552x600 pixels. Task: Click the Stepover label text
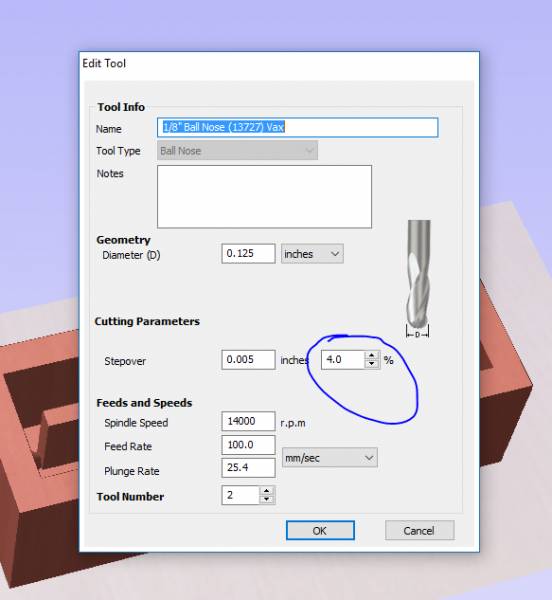125,361
